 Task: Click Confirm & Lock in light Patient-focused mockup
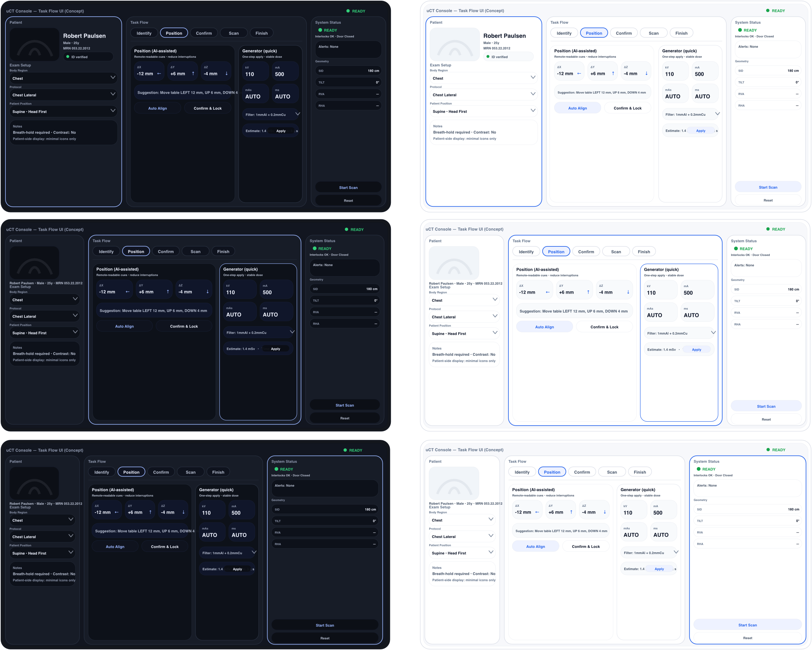tap(628, 108)
